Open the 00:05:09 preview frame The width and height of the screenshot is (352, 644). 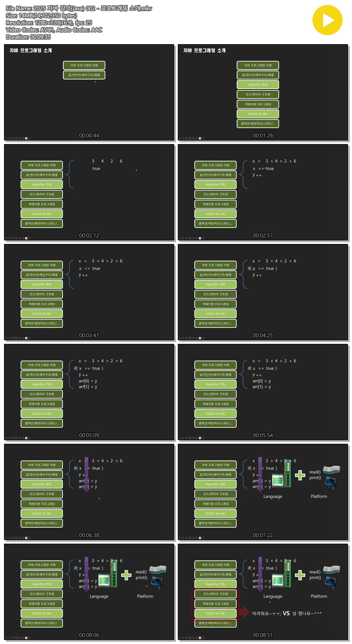tap(89, 392)
